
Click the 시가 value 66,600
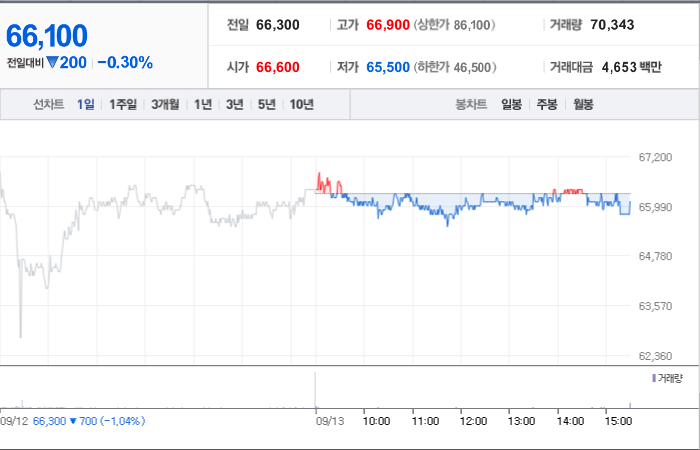278,67
